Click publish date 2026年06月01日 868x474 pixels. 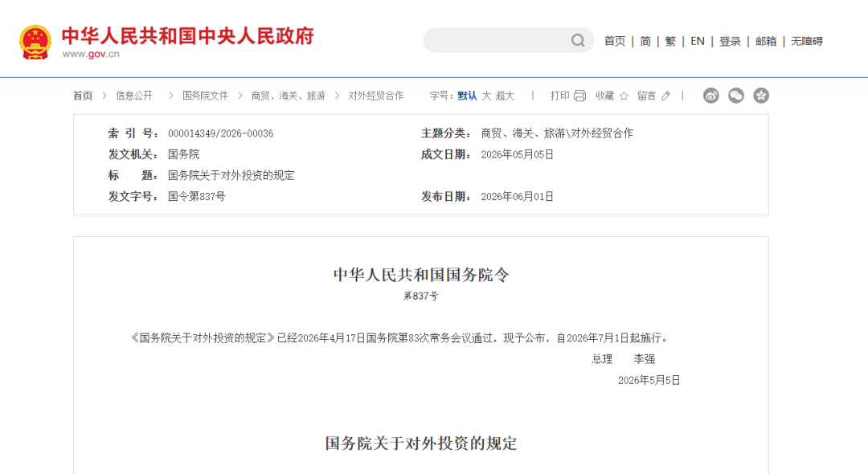[517, 196]
